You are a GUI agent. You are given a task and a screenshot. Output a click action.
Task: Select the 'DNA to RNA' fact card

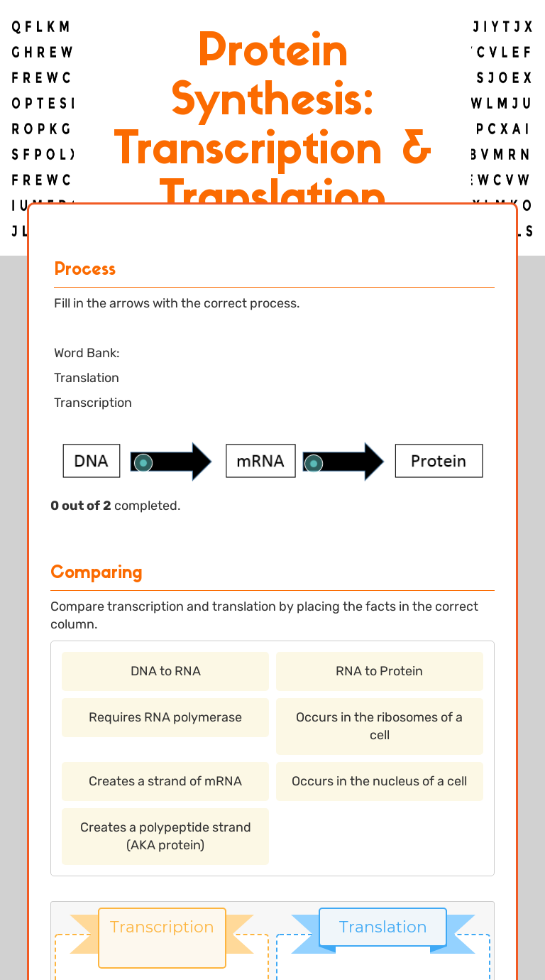tap(165, 670)
